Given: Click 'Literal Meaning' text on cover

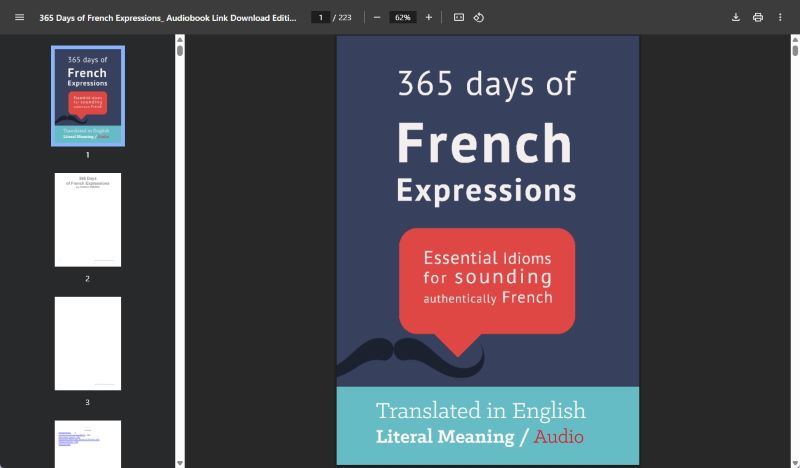Looking at the screenshot, I should point(445,437).
